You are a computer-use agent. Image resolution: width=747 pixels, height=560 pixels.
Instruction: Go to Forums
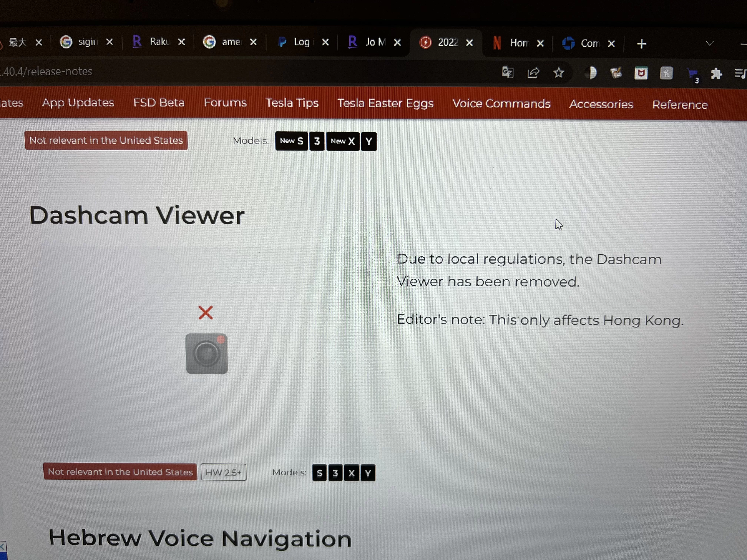225,103
